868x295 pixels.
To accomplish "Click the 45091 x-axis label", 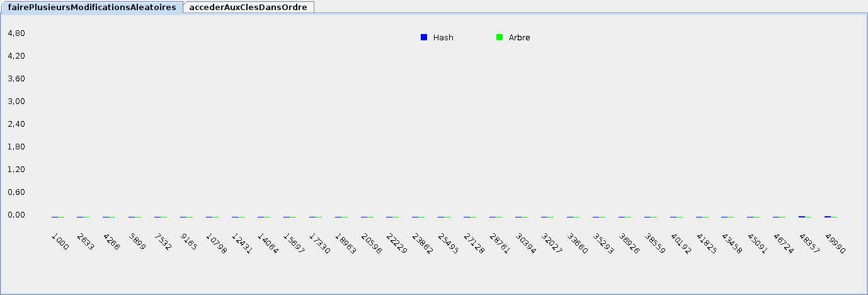I will click(758, 243).
